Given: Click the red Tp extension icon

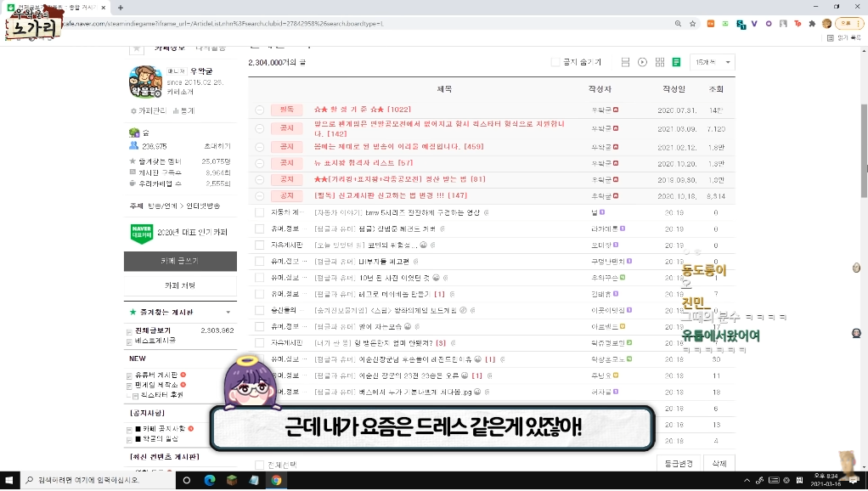Looking at the screenshot, I should pyautogui.click(x=798, y=24).
